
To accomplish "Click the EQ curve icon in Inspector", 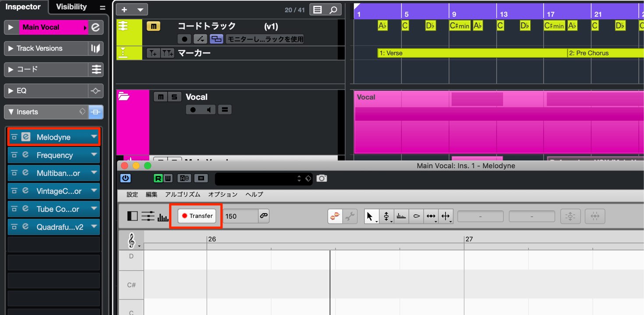I will click(x=96, y=91).
